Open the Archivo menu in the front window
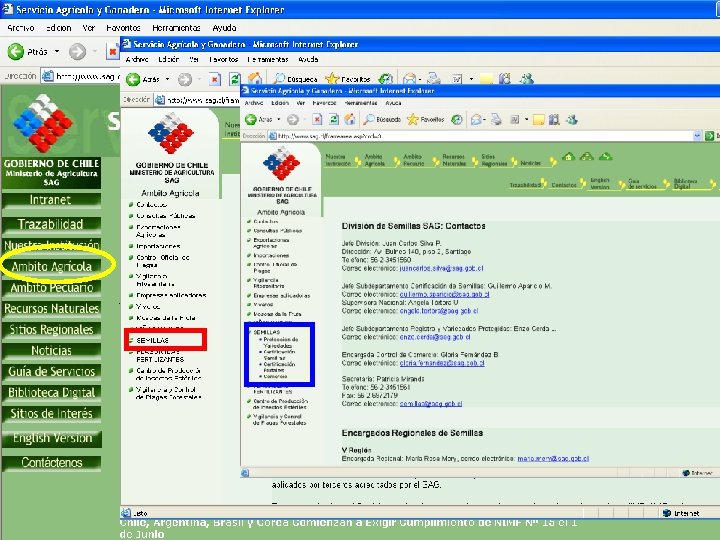 click(x=253, y=103)
